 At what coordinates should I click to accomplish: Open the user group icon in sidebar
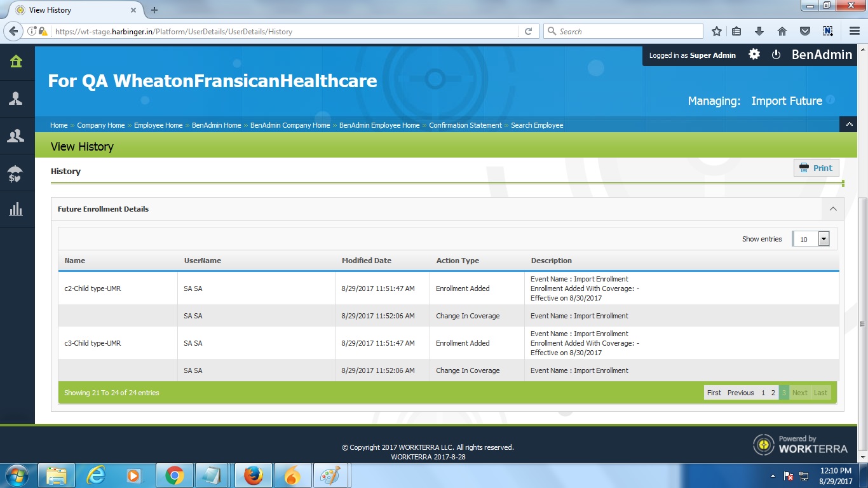click(16, 135)
